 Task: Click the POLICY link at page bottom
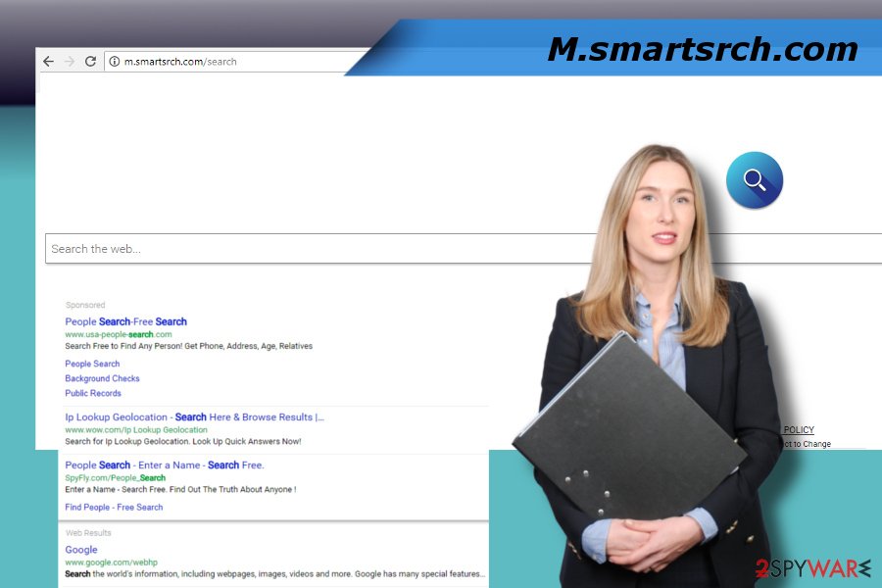(x=799, y=429)
